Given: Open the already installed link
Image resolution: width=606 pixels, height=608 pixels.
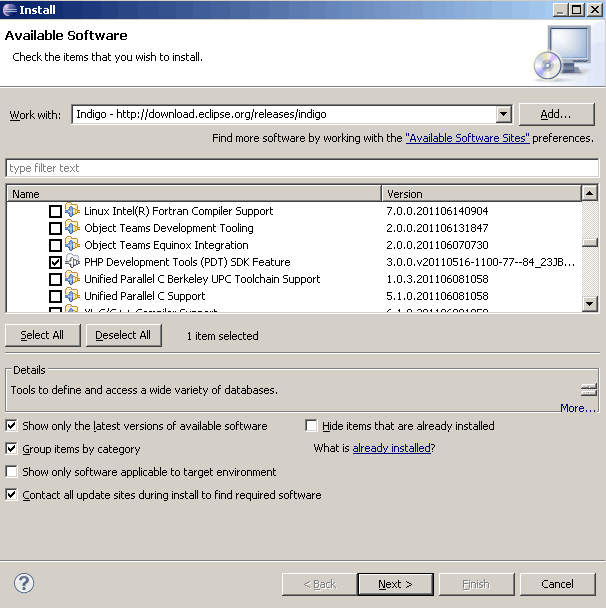Looking at the screenshot, I should [392, 448].
